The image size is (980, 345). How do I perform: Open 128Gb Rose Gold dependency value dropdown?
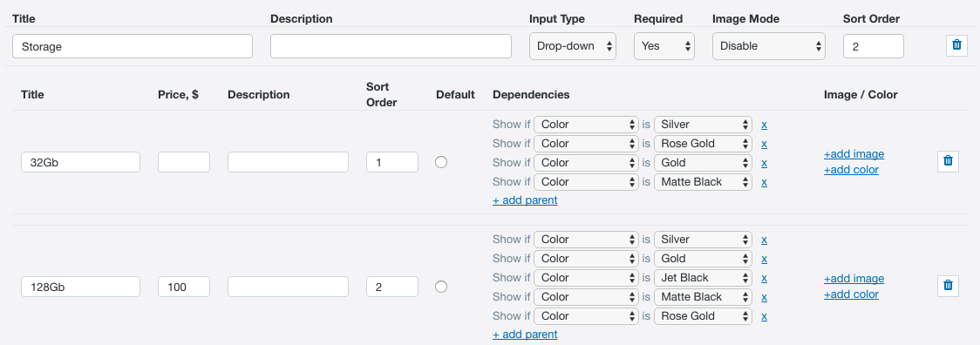coord(703,315)
